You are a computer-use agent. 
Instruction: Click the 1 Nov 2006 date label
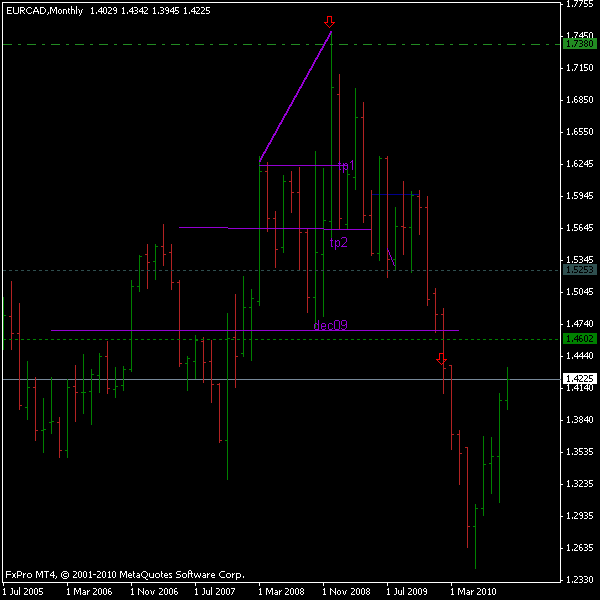click(154, 591)
